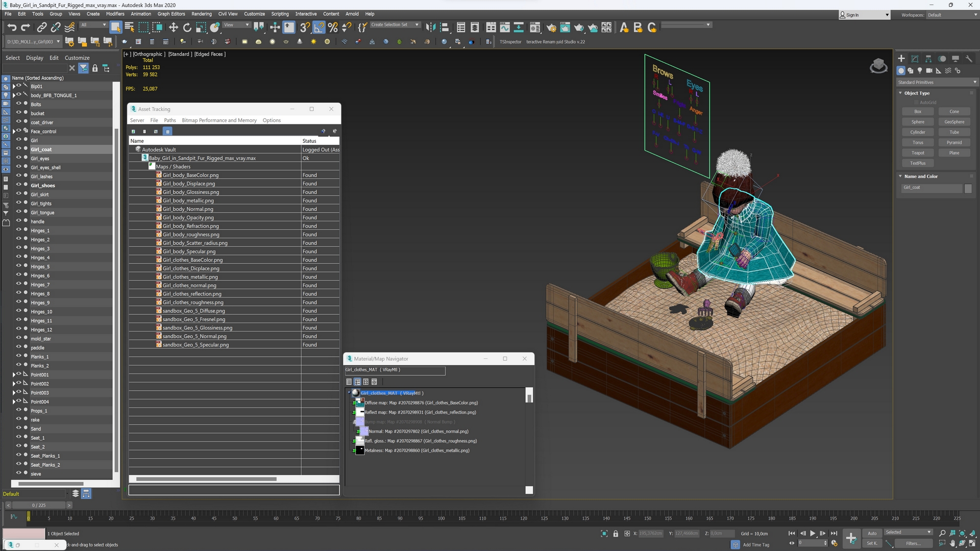Toggle visibility of the Sand object
Viewport: 980px width, 551px height.
[18, 428]
